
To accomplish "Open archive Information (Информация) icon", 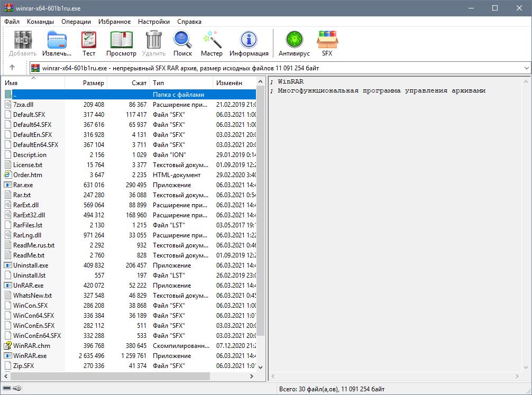I will point(249,43).
